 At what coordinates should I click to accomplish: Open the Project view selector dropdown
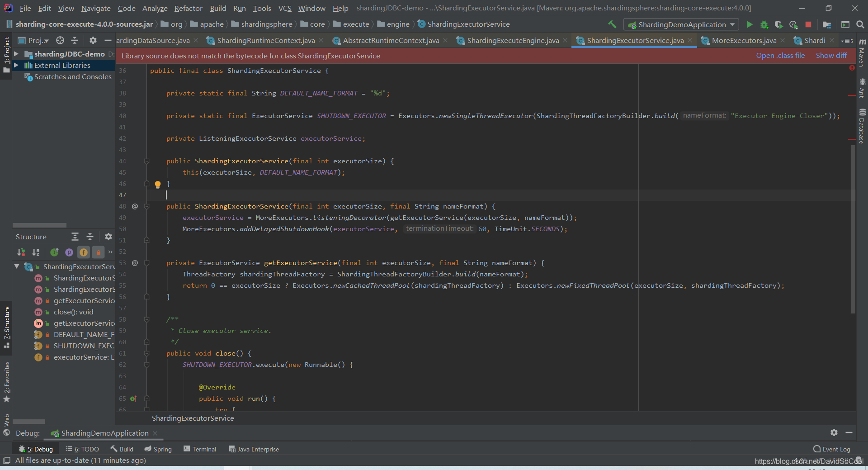(33, 40)
